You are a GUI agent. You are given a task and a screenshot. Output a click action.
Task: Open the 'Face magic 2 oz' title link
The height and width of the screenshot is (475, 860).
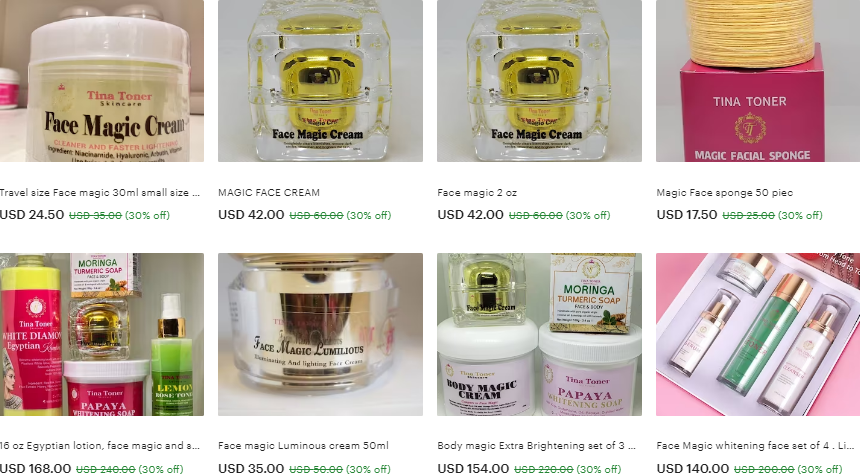click(x=477, y=193)
